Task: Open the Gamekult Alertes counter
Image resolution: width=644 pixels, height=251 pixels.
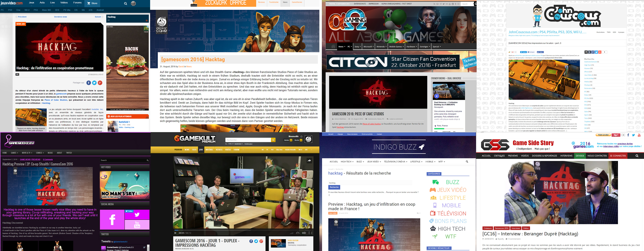Action: coord(288,140)
